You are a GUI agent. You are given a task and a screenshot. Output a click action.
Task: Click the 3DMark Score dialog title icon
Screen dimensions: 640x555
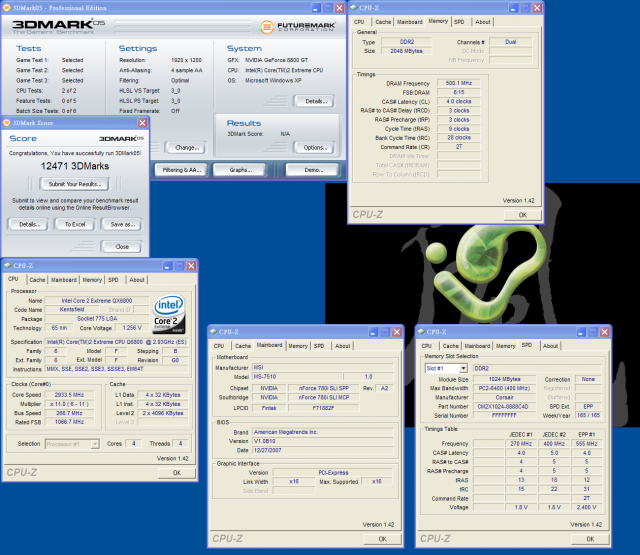click(x=7, y=123)
